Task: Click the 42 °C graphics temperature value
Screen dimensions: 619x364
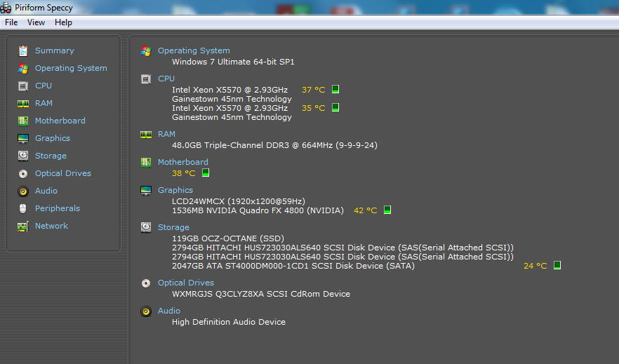Action: point(365,210)
